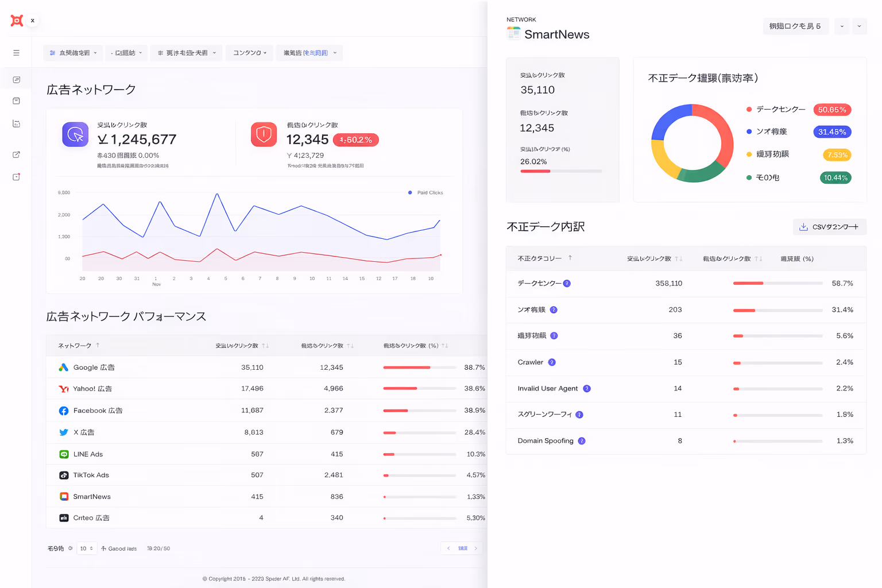882x588 pixels.
Task: Click the Paid Clicks legend item in chart
Action: tap(425, 193)
